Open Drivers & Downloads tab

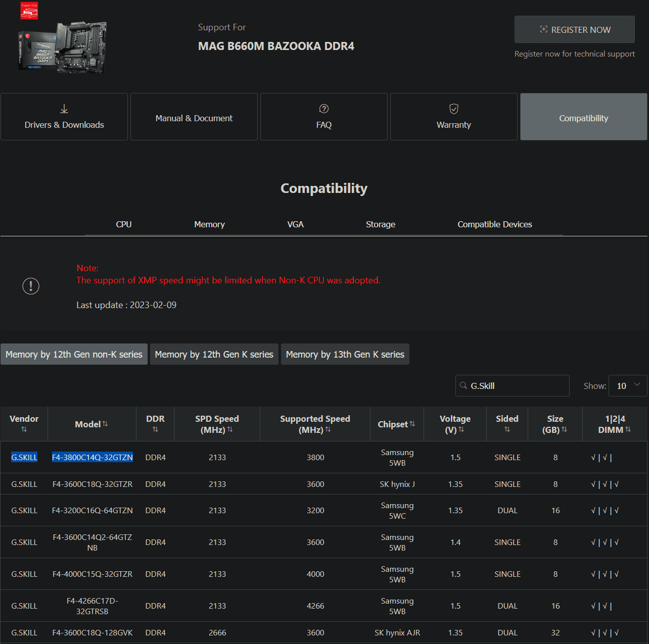(x=64, y=117)
